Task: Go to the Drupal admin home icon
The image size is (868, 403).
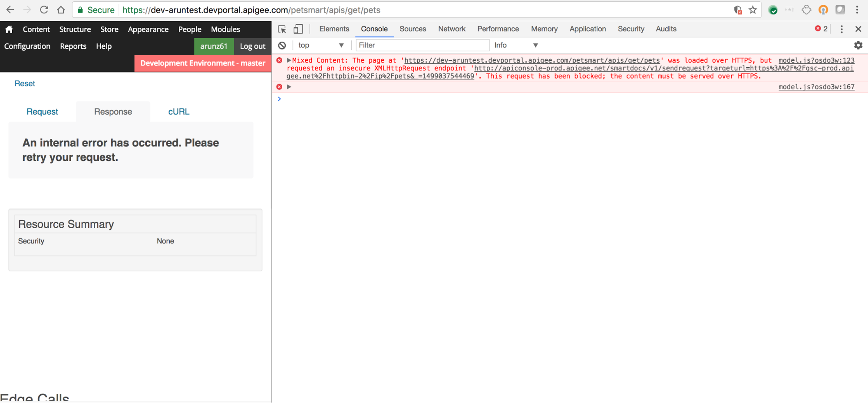Action: 9,29
